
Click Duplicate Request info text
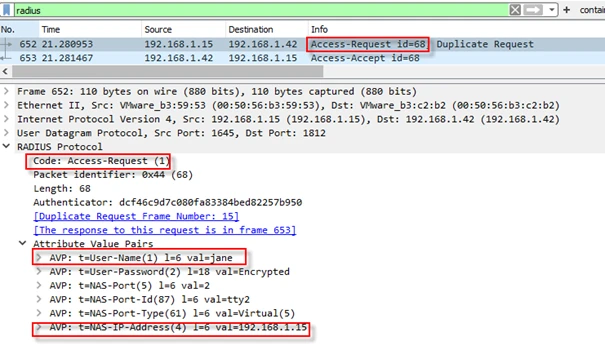[x=485, y=44]
